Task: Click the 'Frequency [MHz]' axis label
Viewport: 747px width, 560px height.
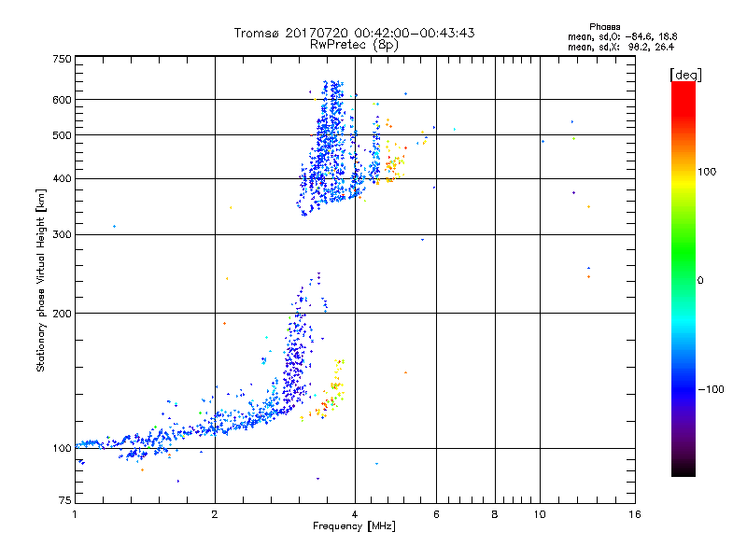Action: click(354, 526)
